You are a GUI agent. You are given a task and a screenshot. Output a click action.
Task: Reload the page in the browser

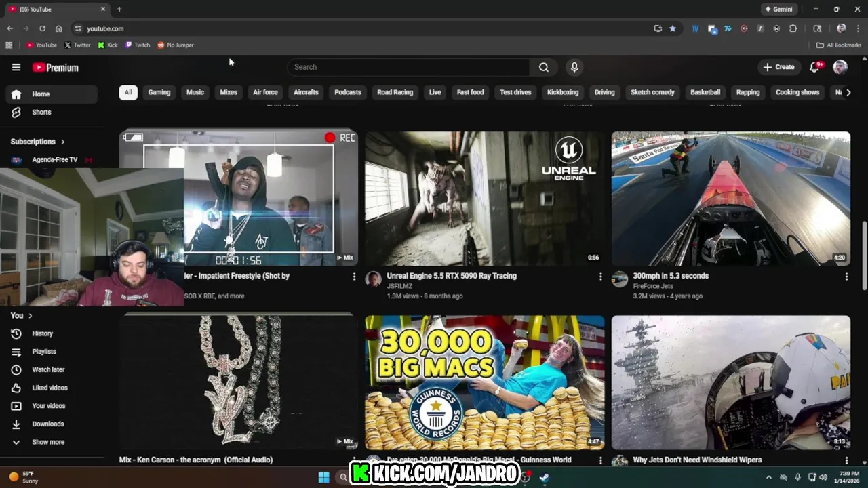[x=42, y=28]
